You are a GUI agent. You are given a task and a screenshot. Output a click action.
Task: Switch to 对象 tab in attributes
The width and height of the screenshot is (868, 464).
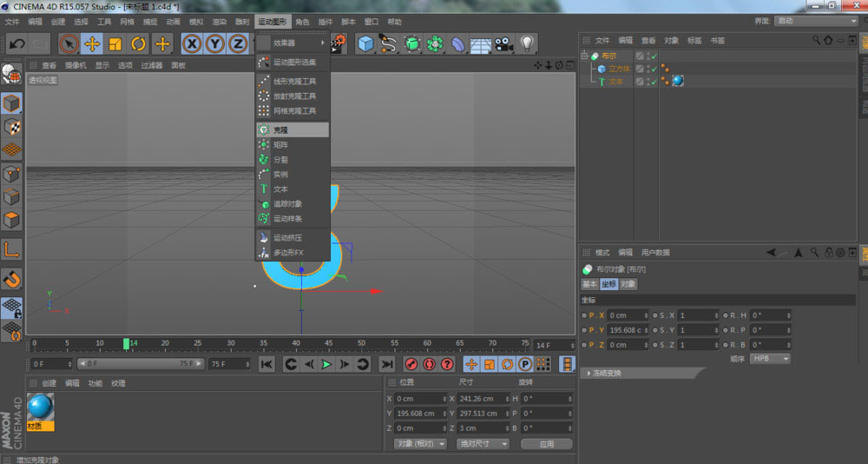[x=628, y=284]
